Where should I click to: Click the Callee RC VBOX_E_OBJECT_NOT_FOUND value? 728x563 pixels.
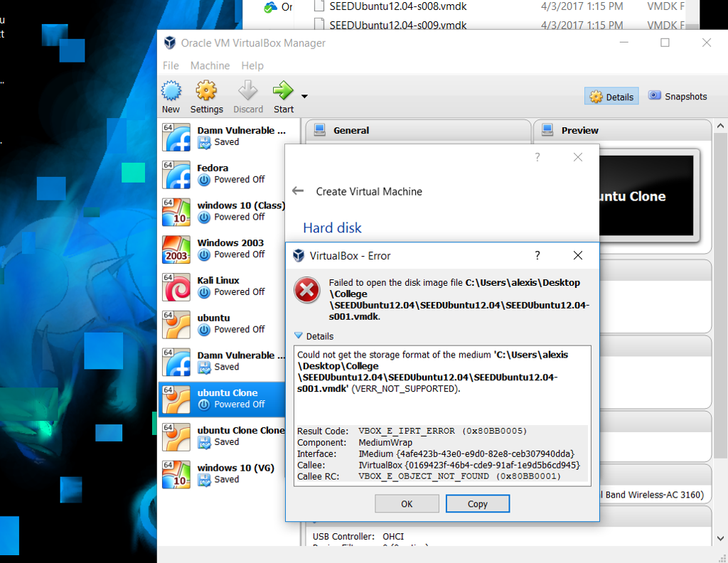point(459,476)
